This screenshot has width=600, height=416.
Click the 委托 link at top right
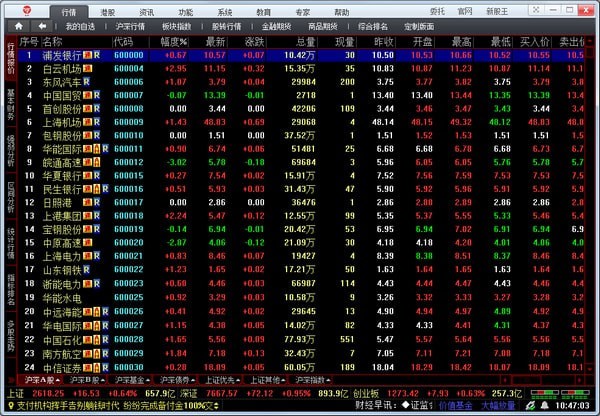coord(437,11)
